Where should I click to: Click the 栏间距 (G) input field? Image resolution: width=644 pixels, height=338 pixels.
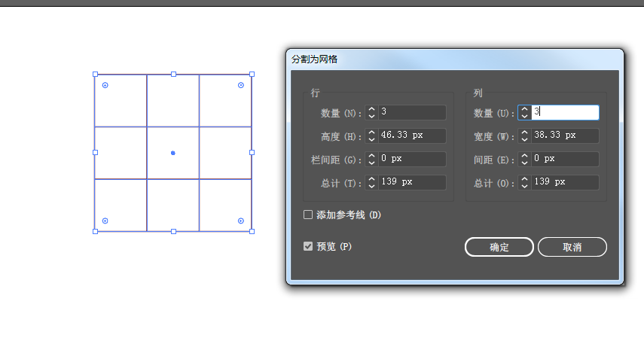click(412, 159)
